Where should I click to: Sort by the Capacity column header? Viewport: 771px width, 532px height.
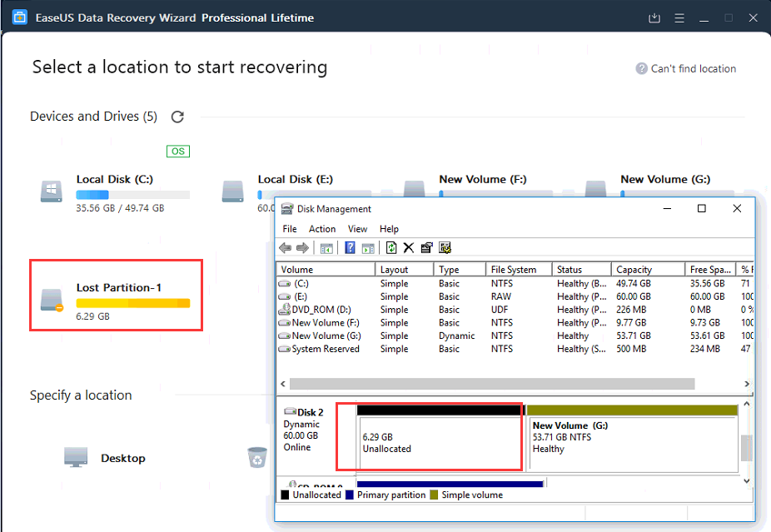tap(648, 270)
